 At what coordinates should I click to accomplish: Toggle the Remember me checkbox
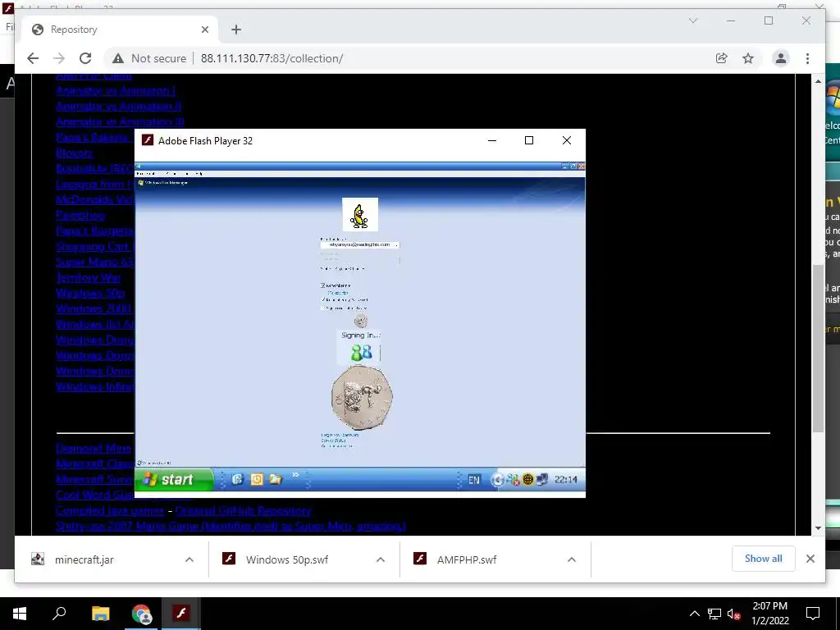click(x=323, y=285)
